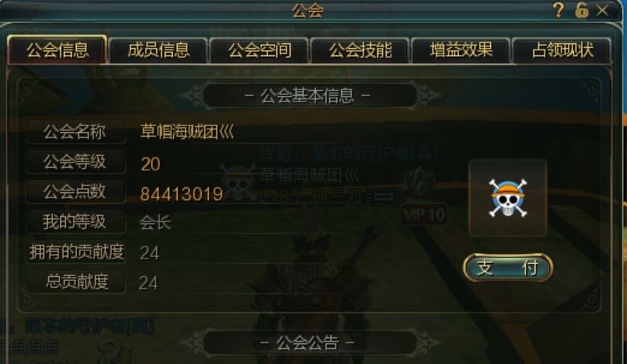Switch to the 成员信息 tab
Viewport: 627px width, 364px height.
(x=159, y=50)
